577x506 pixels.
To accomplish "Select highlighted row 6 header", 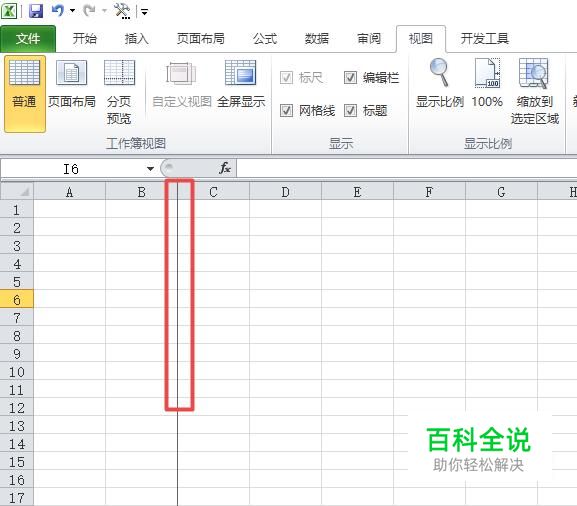I will click(x=17, y=300).
